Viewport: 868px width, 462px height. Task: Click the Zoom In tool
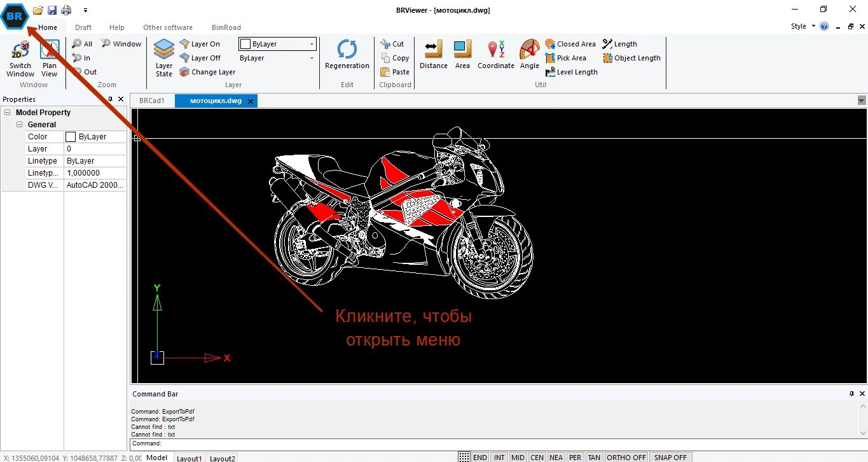[x=81, y=58]
